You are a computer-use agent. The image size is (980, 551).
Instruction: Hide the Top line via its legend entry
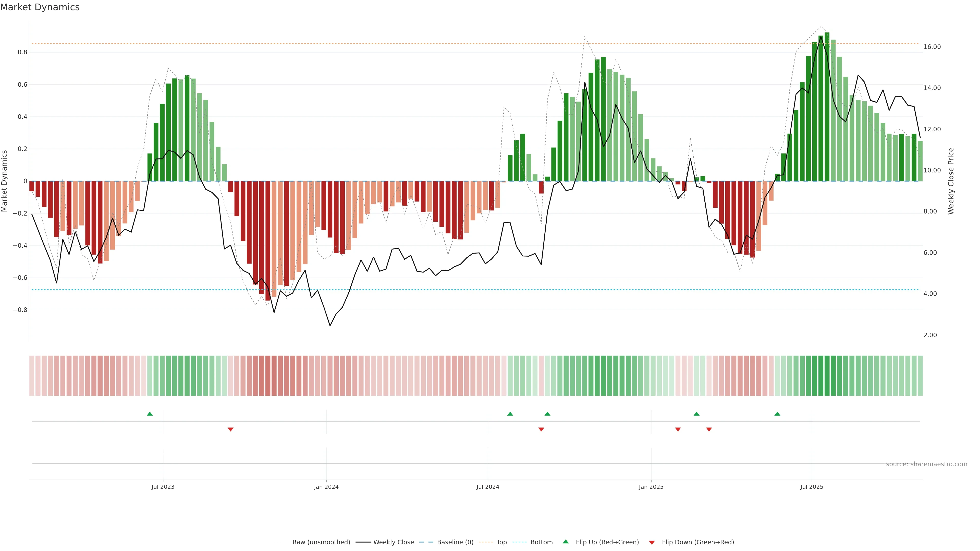coord(501,542)
